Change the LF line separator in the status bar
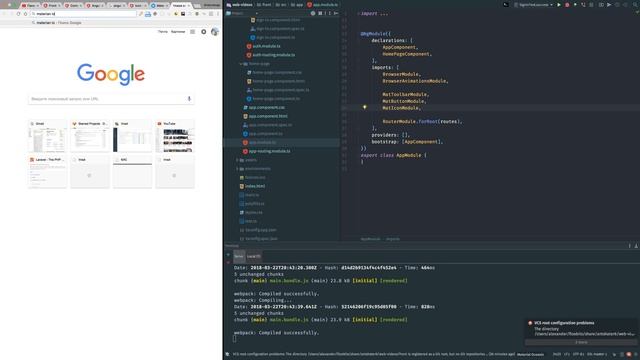The image size is (640, 360). point(567,354)
